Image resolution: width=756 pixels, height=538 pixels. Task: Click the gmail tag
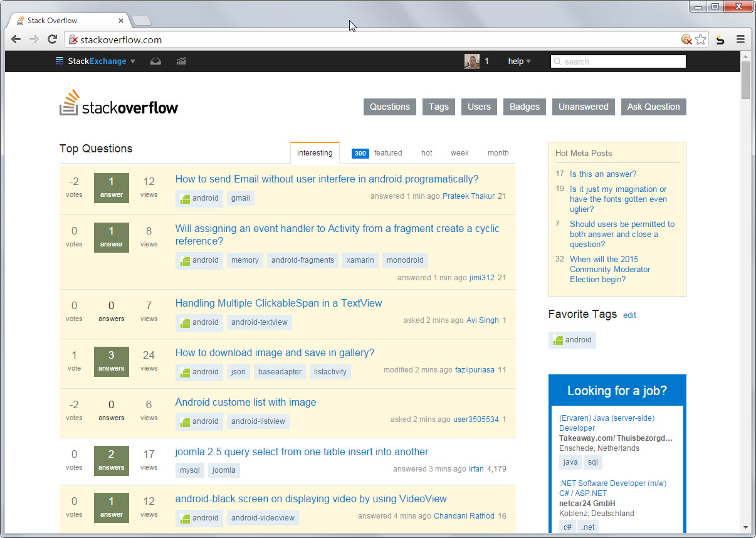pos(241,198)
